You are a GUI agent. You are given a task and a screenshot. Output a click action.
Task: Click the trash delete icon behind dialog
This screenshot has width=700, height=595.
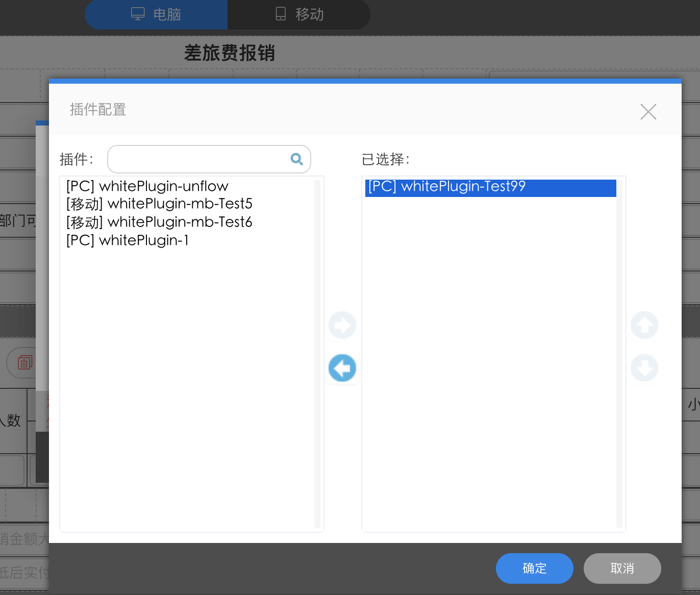tap(25, 363)
